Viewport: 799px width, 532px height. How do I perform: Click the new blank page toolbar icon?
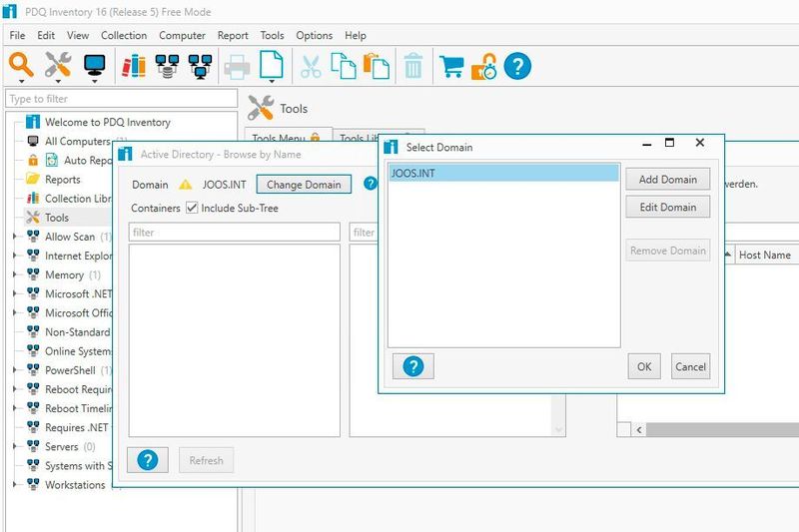click(271, 64)
